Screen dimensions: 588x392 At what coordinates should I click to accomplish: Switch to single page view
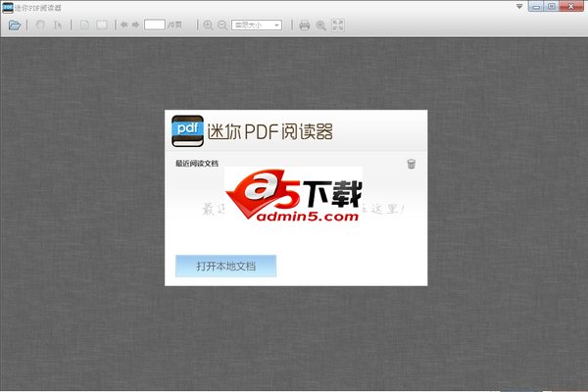(84, 25)
